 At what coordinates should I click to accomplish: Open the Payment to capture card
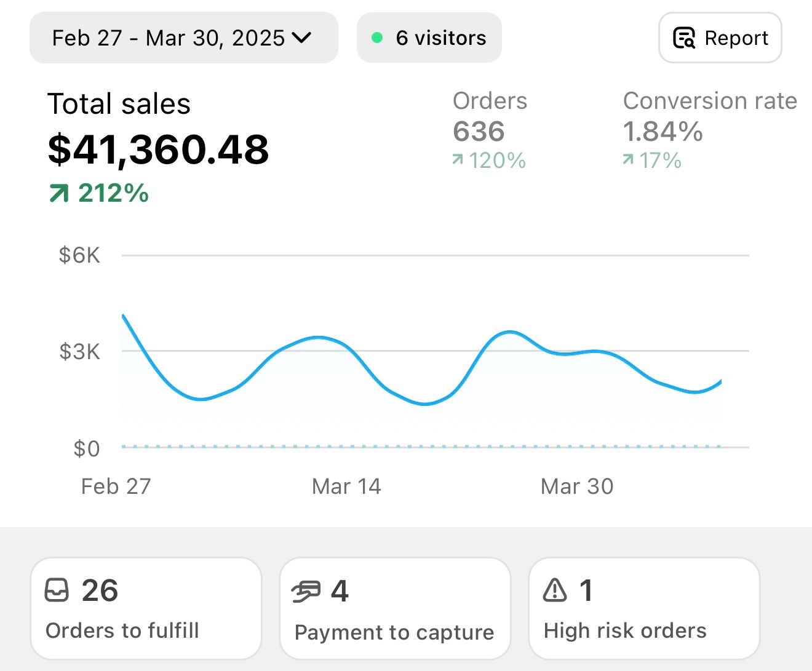pyautogui.click(x=395, y=608)
